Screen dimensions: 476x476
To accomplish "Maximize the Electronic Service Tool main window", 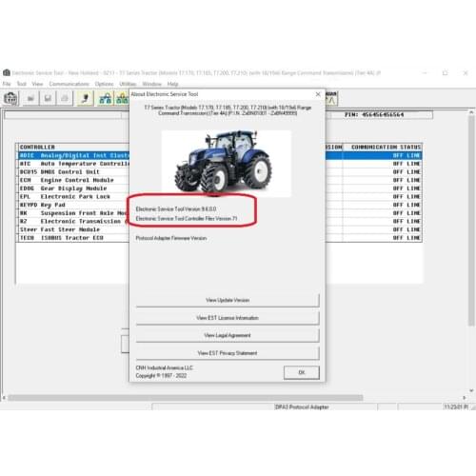I will [x=446, y=72].
